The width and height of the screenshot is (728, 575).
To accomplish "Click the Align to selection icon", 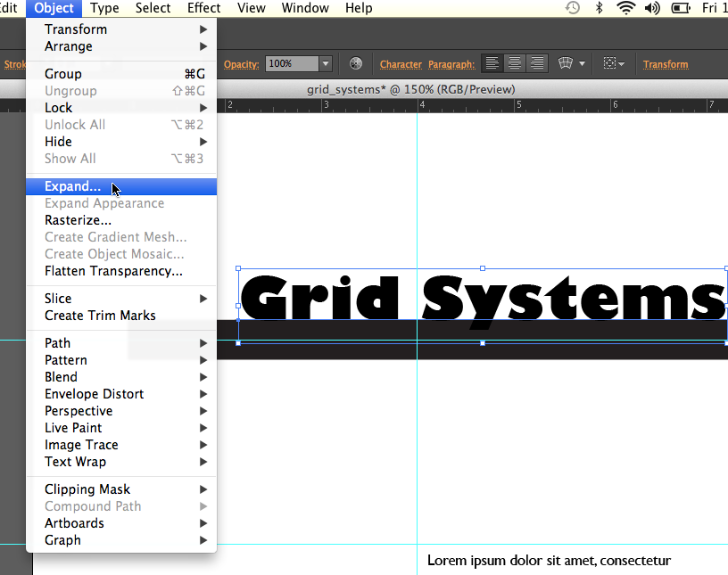I will coord(610,63).
